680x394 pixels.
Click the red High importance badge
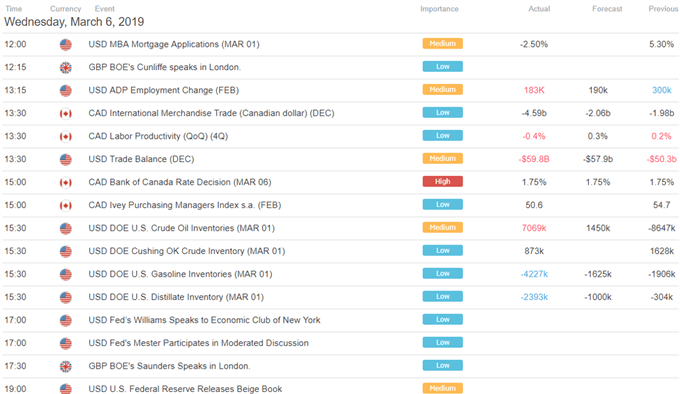pos(443,182)
